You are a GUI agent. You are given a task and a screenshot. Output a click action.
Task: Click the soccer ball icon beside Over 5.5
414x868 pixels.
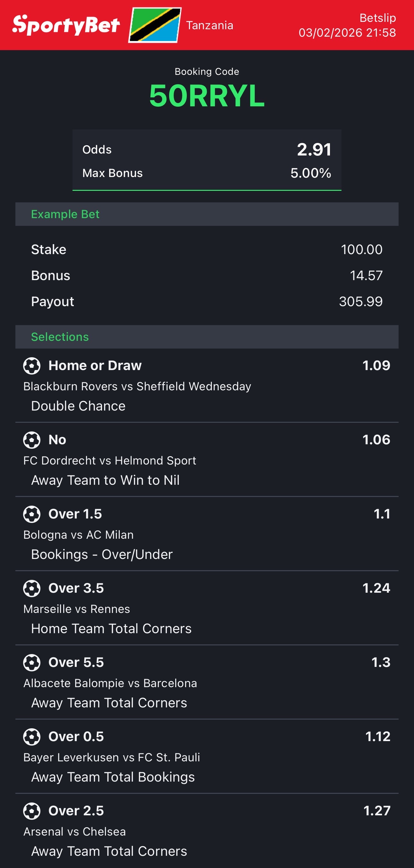(32, 662)
